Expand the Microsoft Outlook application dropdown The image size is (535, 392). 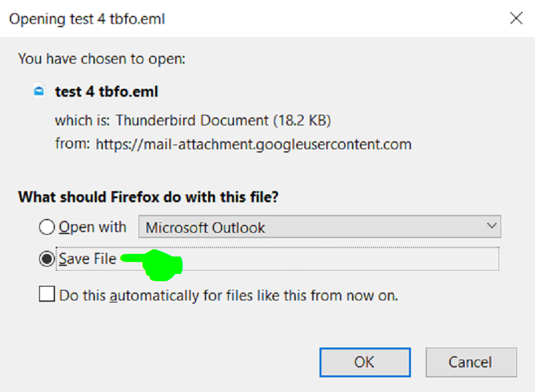click(320, 227)
